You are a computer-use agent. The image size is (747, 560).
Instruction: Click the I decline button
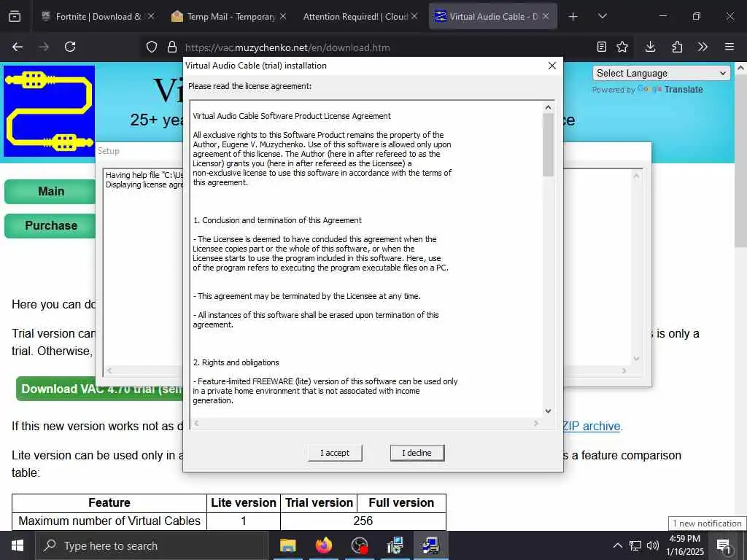417,453
